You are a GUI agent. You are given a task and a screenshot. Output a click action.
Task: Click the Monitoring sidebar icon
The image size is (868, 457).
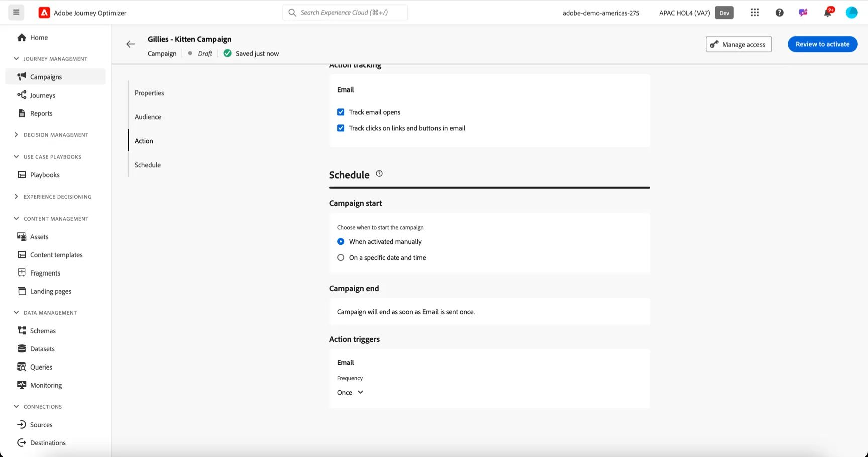(22, 385)
